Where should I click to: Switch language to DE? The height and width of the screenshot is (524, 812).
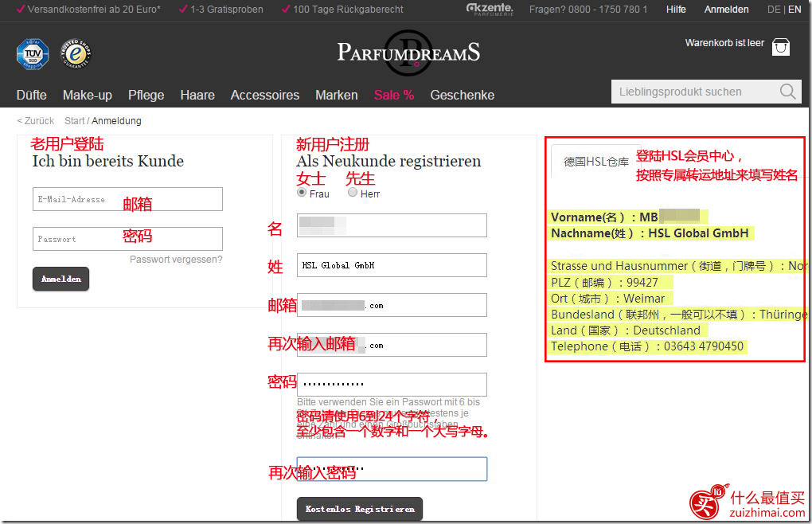(774, 10)
